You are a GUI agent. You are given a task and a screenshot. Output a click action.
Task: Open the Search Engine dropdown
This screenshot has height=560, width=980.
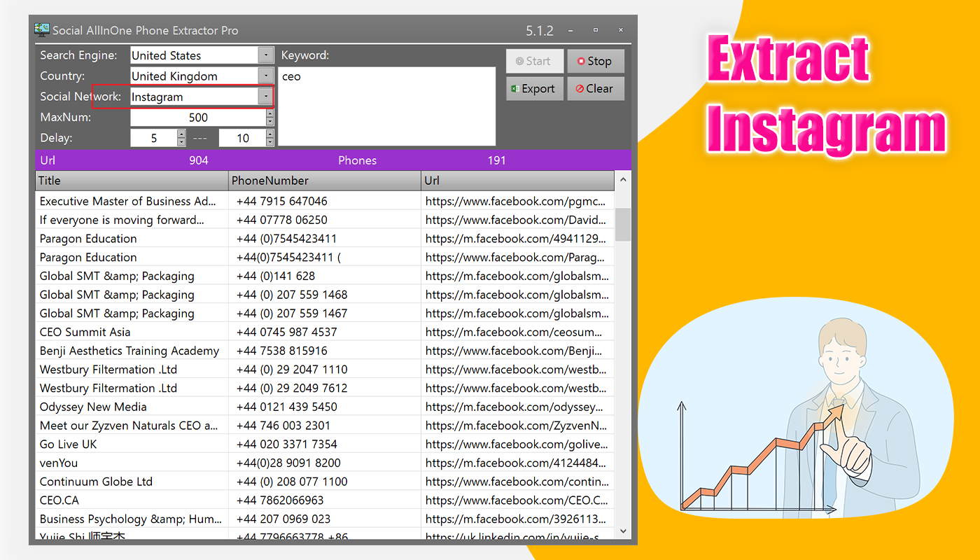pyautogui.click(x=266, y=55)
